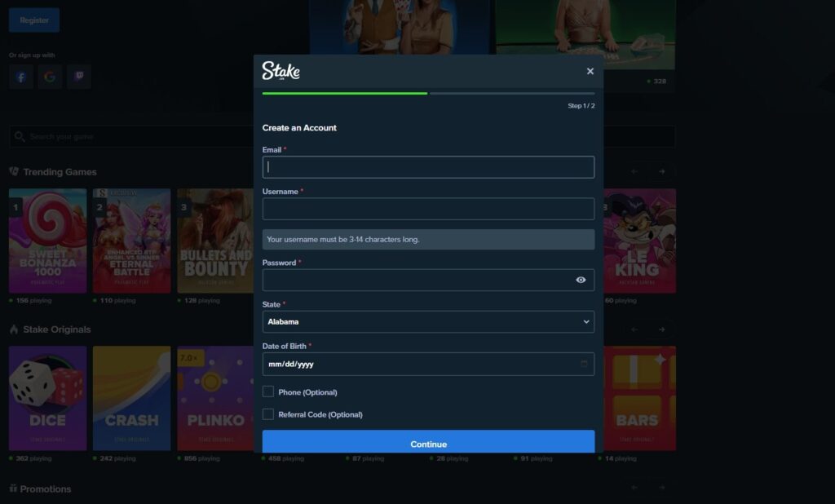Click the Stake Originals flame icon
The image size is (835, 504).
click(x=14, y=329)
